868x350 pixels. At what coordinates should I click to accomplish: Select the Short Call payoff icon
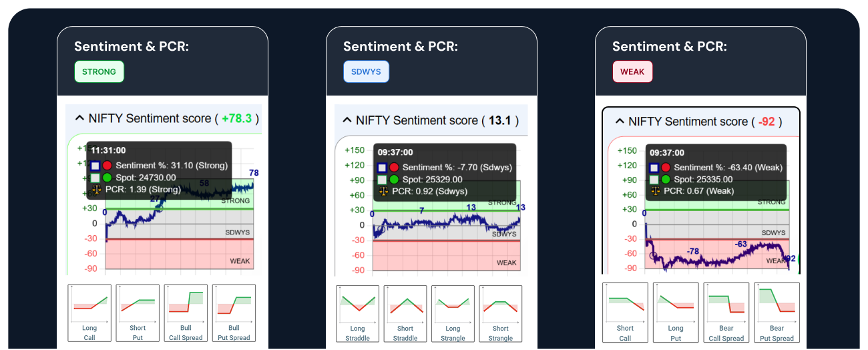[x=625, y=313]
